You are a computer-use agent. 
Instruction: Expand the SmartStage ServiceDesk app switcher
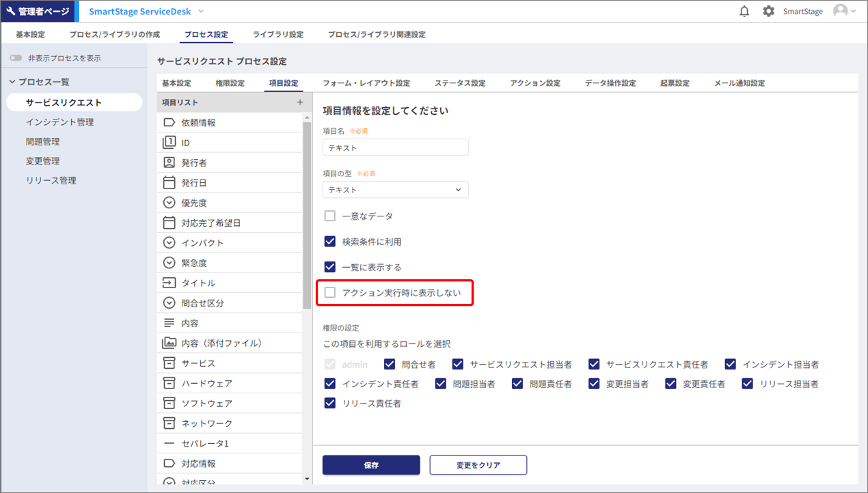(200, 12)
